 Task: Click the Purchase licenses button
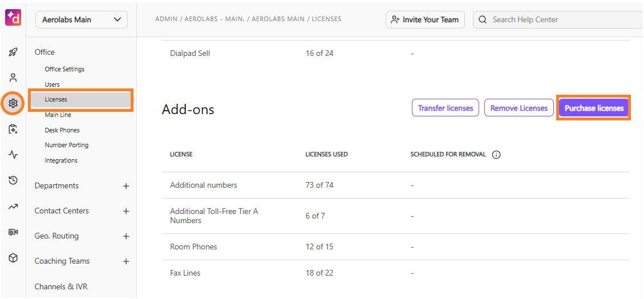coord(594,108)
